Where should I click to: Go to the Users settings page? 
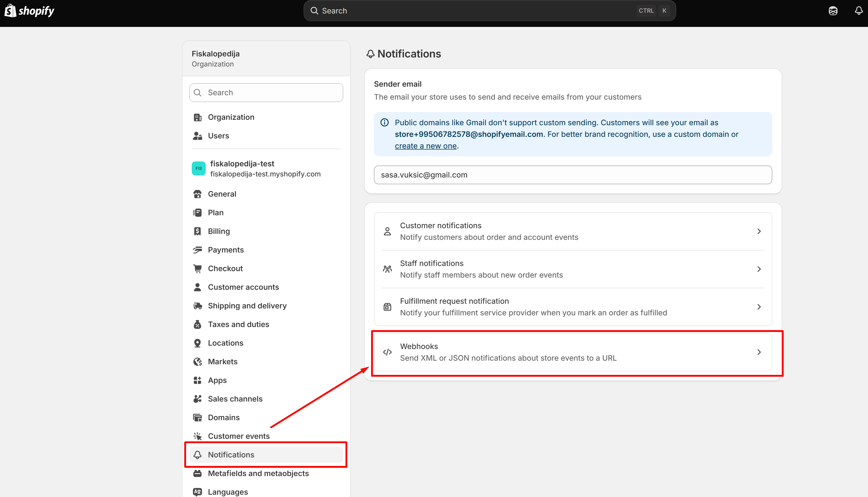click(x=266, y=136)
